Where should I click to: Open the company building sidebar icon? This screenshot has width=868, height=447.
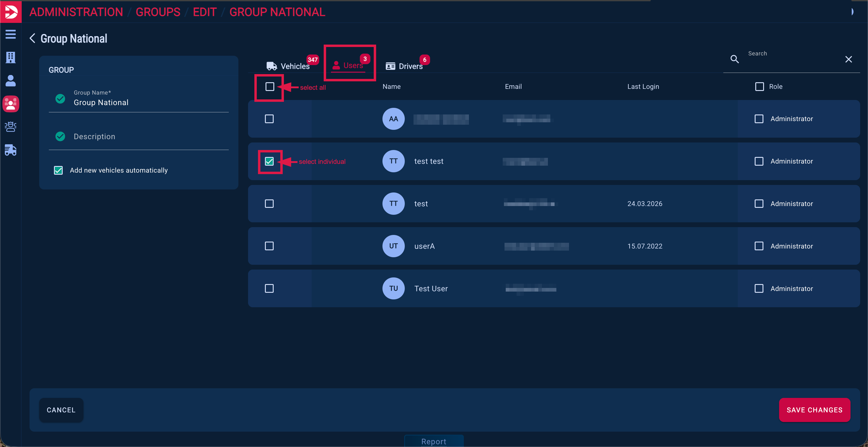(11, 57)
